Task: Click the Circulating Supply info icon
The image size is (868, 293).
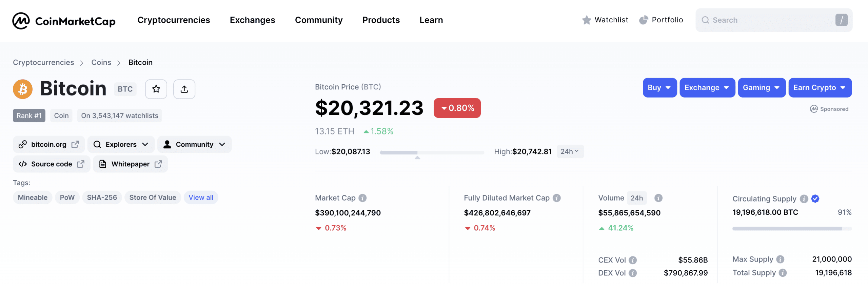Action: pos(804,199)
